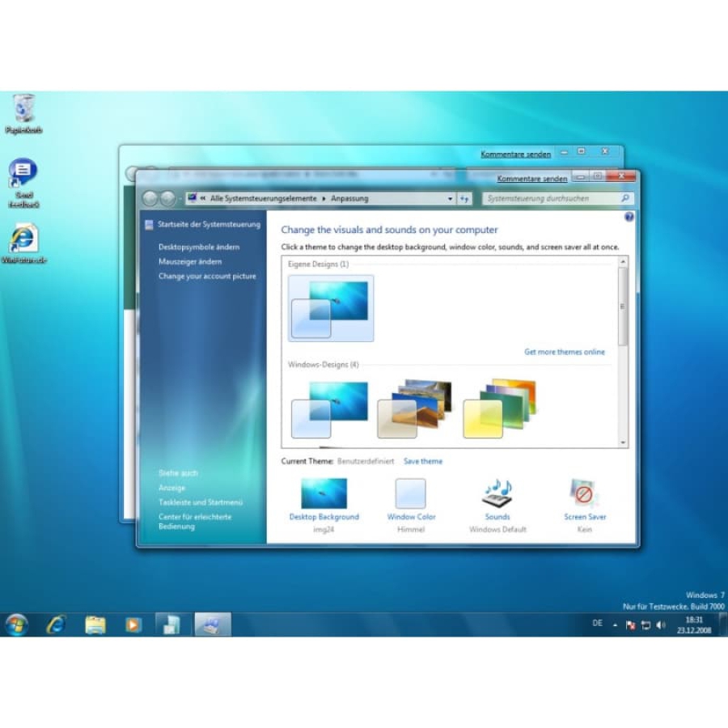Click the network tray icon

tap(645, 625)
